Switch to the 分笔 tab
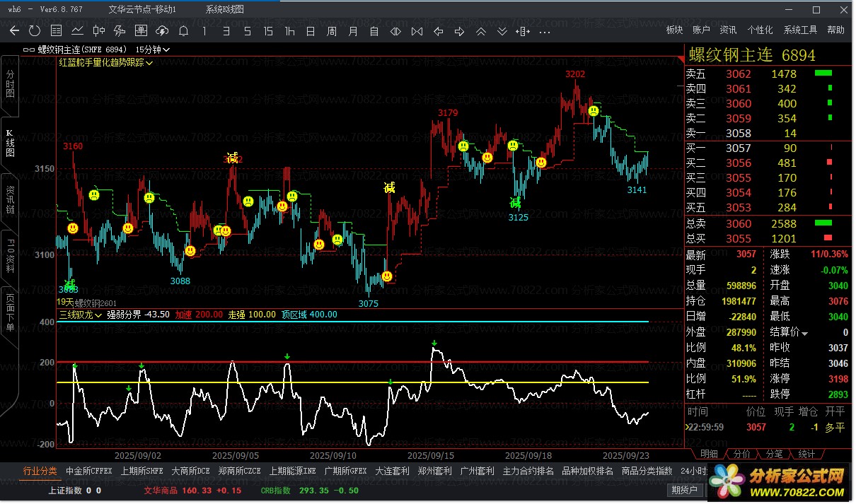The height and width of the screenshot is (504, 856). point(775,454)
